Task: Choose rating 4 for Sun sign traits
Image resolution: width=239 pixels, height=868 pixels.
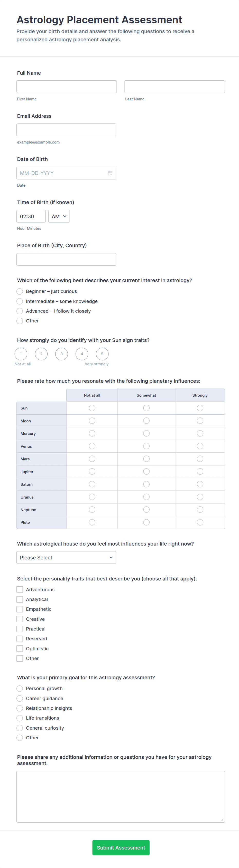Action: pos(82,354)
